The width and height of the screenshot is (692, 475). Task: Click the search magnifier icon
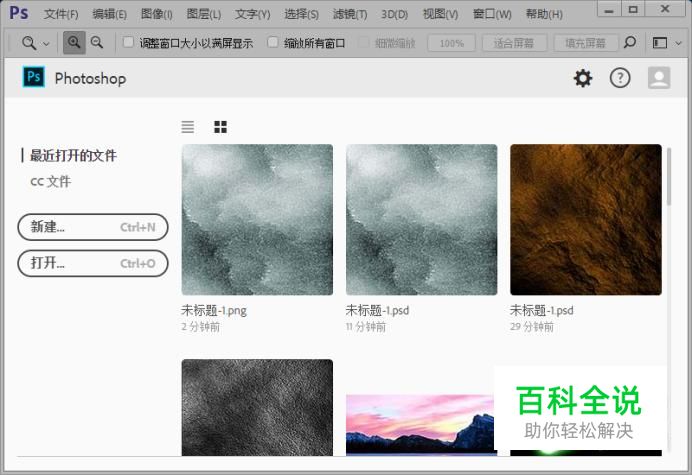pos(629,43)
